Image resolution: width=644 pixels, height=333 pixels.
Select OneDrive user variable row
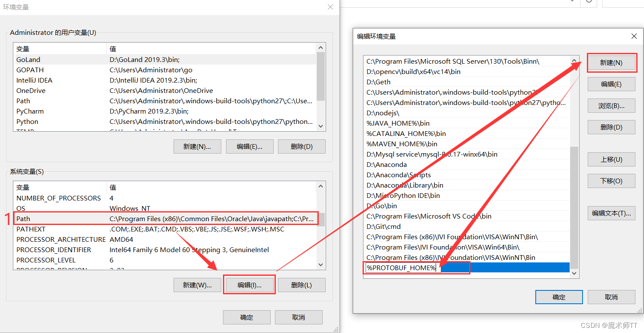165,91
